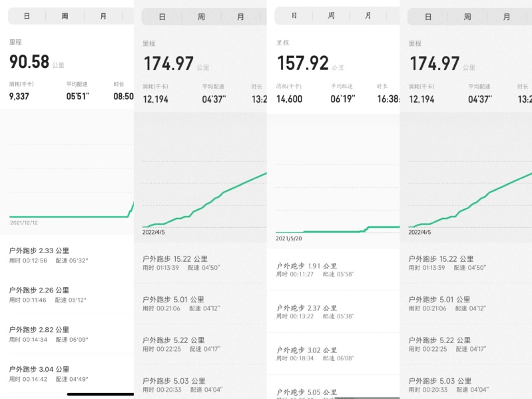Tap the 05'51" average pace value
The width and height of the screenshot is (532, 399).
tap(78, 97)
